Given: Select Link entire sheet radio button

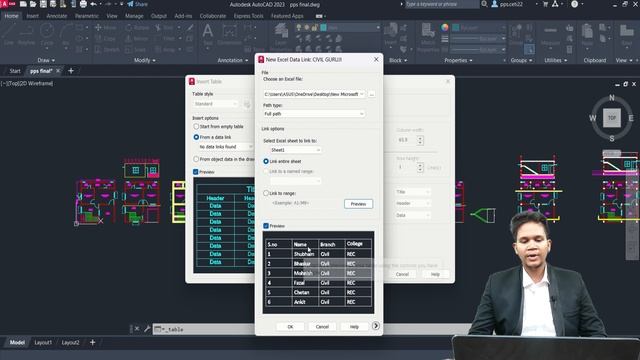Looking at the screenshot, I should tap(266, 161).
